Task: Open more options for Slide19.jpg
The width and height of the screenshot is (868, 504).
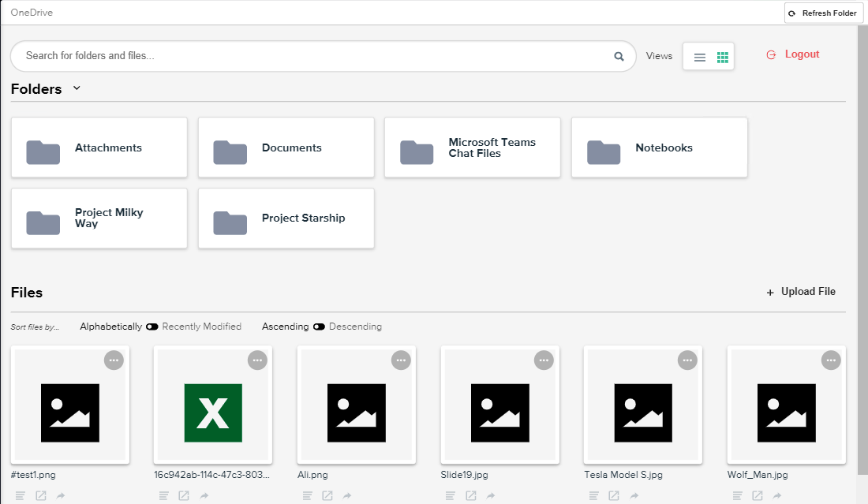Action: [544, 360]
